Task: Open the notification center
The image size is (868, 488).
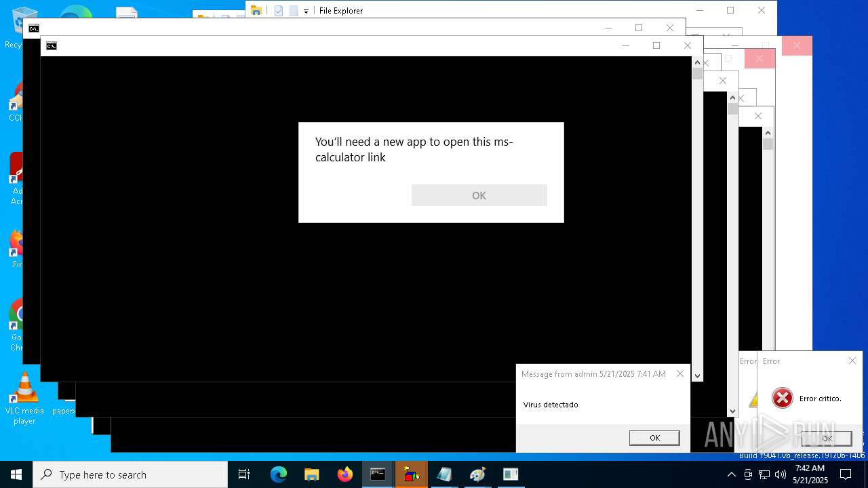Action: pos(846,474)
